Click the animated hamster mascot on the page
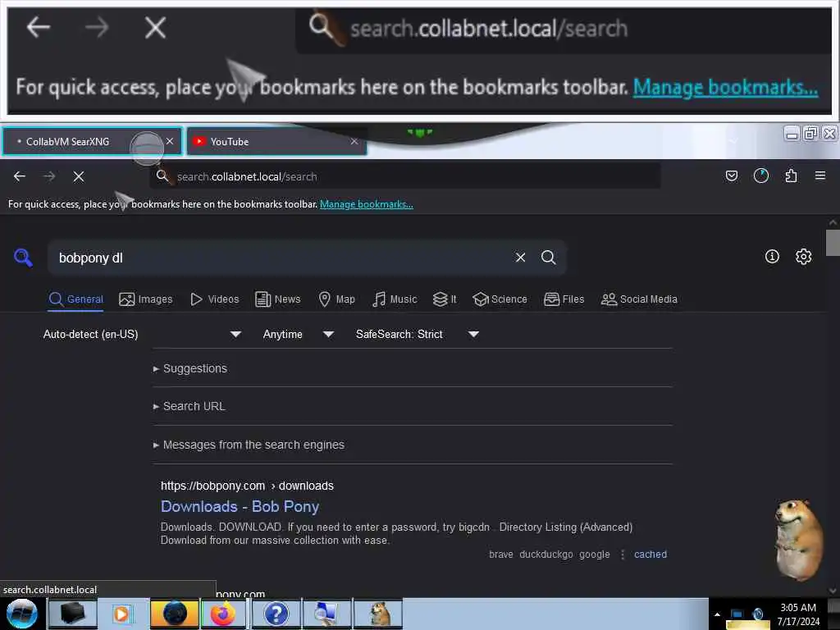 pyautogui.click(x=798, y=540)
